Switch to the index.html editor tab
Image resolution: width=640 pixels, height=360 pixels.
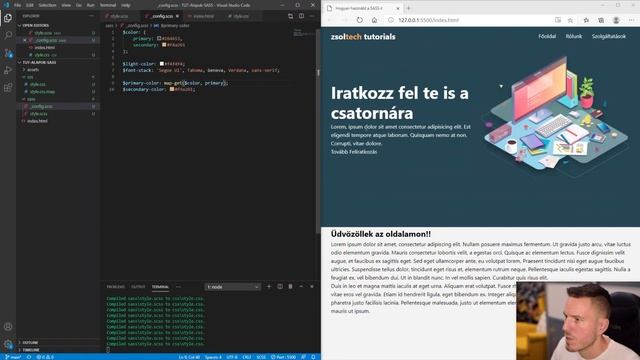click(x=203, y=16)
